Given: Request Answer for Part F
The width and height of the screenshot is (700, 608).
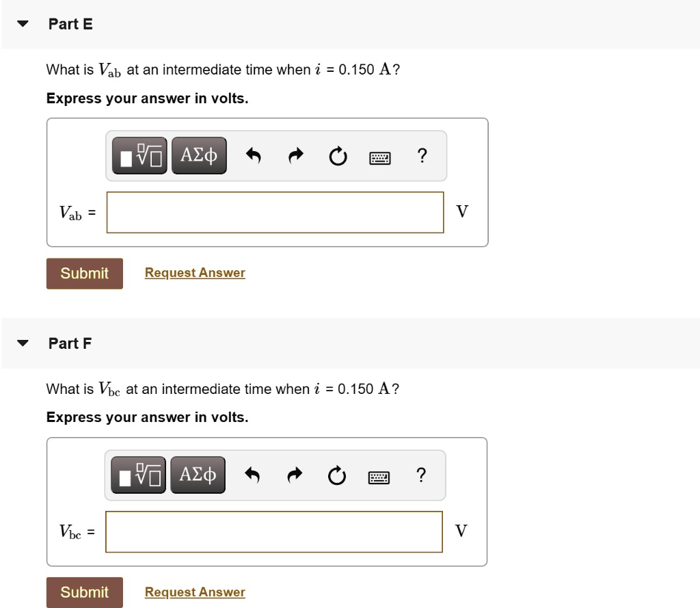Looking at the screenshot, I should (x=195, y=592).
